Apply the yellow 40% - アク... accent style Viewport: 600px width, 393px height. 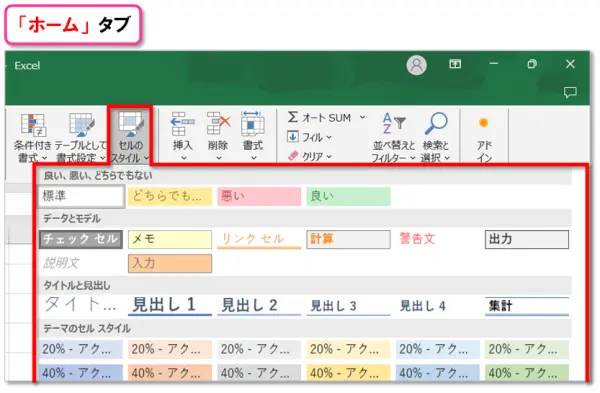[348, 372]
